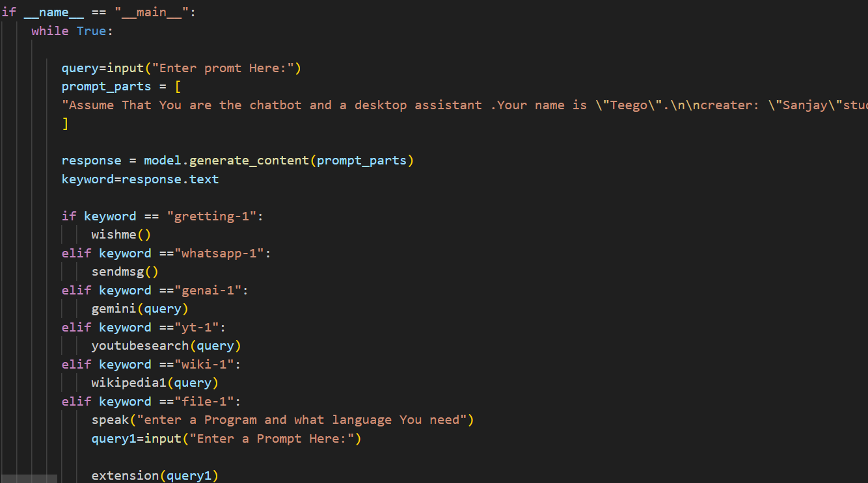Screen dimensions: 868x483
Task: Click the "whatsapp-1" string literal
Action: (x=219, y=254)
